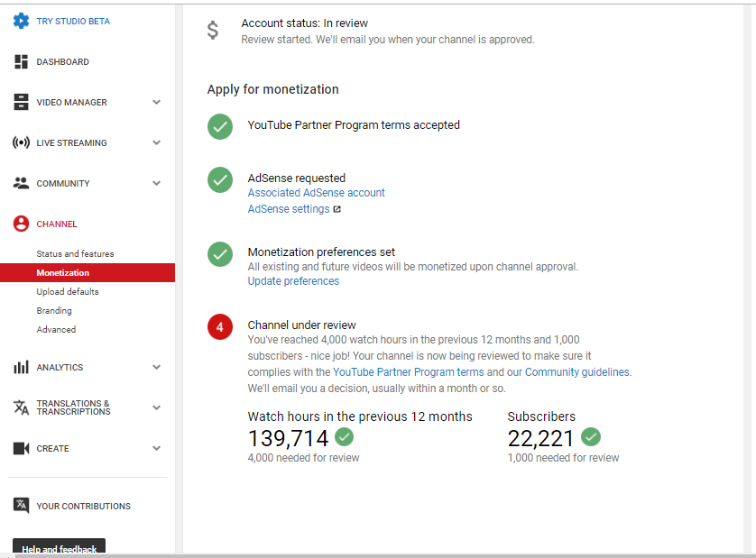Open AdSense settings link
This screenshot has height=558, width=756.
click(289, 209)
